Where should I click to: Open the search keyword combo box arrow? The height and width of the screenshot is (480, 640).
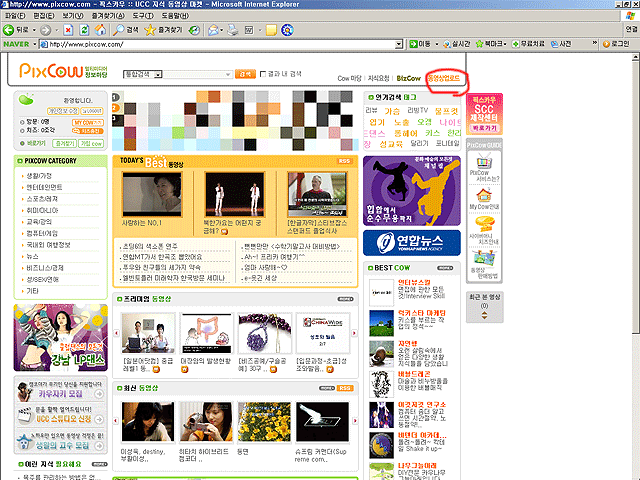(228, 74)
